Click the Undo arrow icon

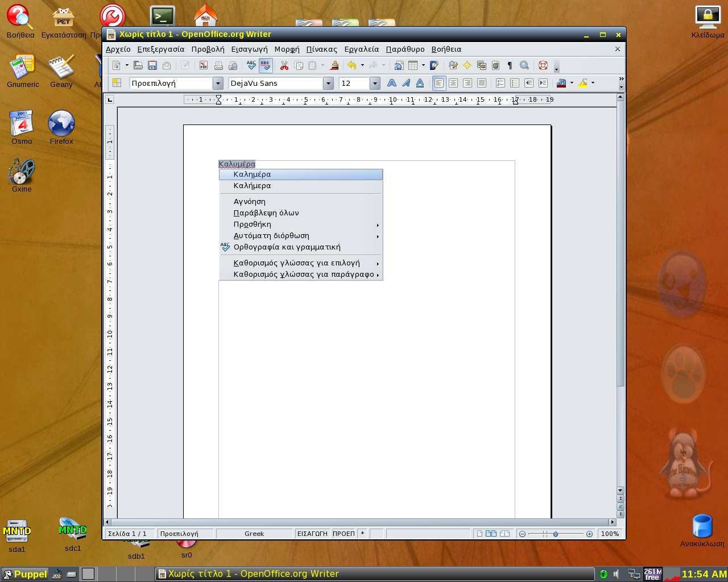coord(352,65)
